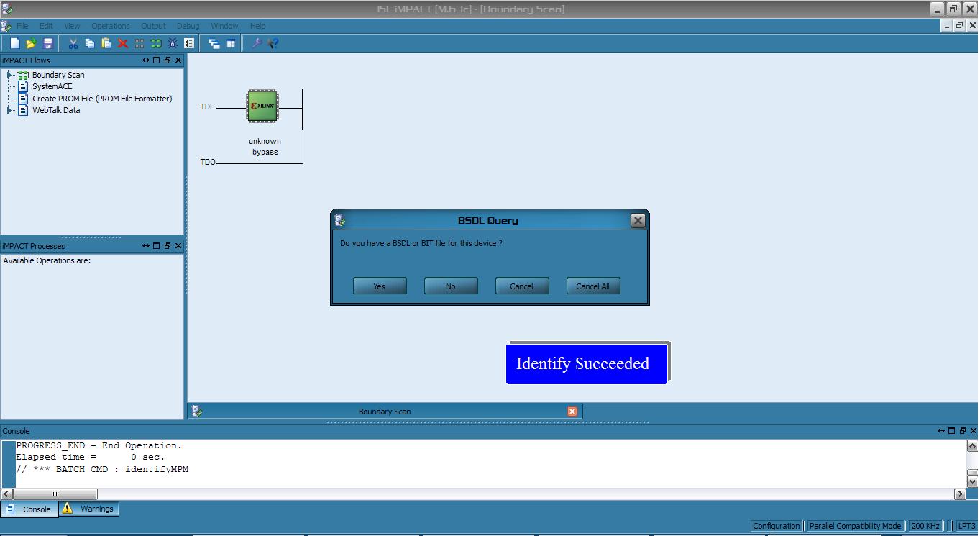Open the View menu
This screenshot has height=536, width=980.
tap(72, 26)
